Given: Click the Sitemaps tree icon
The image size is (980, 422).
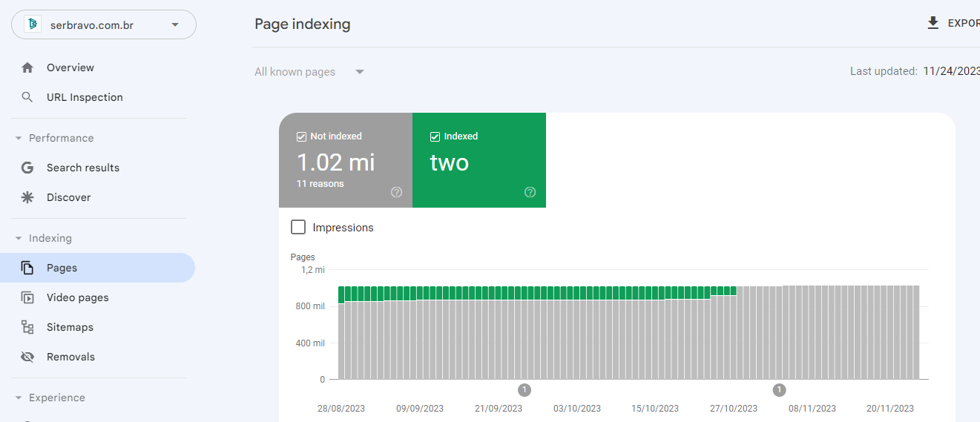Looking at the screenshot, I should click(x=27, y=327).
